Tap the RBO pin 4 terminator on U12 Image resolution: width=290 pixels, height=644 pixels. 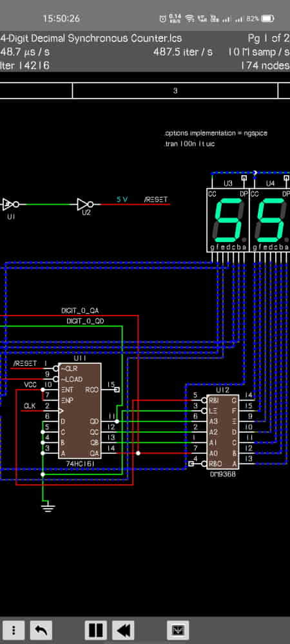tap(191, 464)
